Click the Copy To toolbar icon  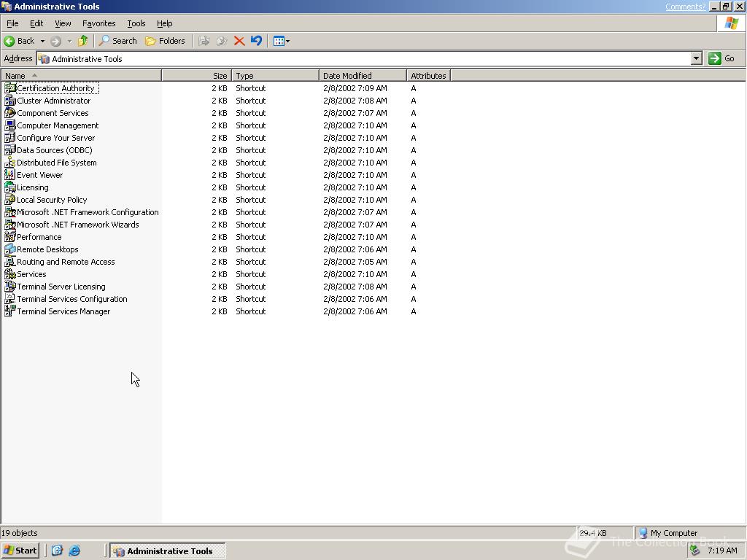point(222,41)
